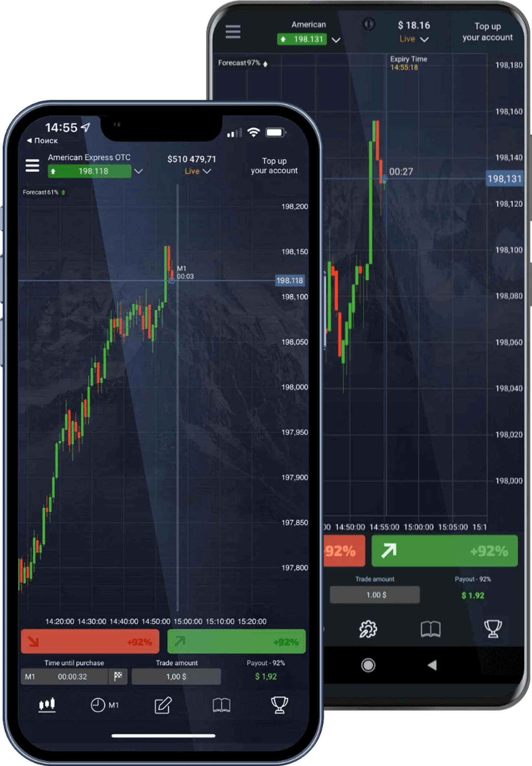Viewport: 532px width, 766px height.
Task: Tap Forecast 97% indicator on Android phone
Action: coord(243,63)
